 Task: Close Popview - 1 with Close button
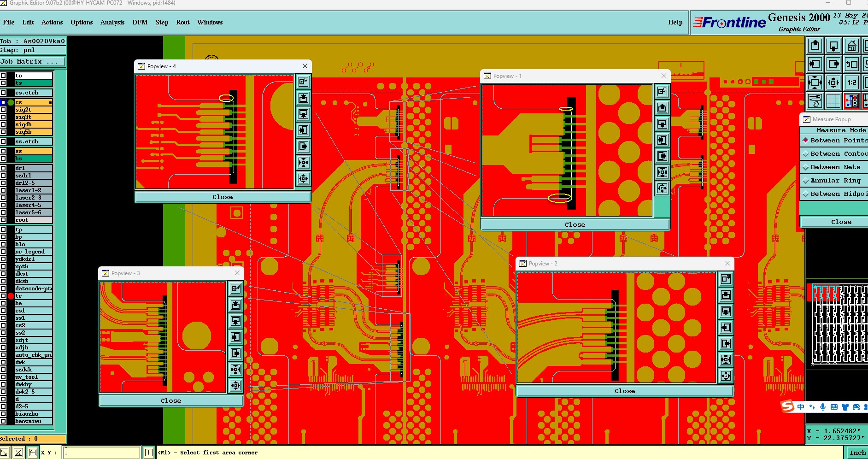click(575, 224)
